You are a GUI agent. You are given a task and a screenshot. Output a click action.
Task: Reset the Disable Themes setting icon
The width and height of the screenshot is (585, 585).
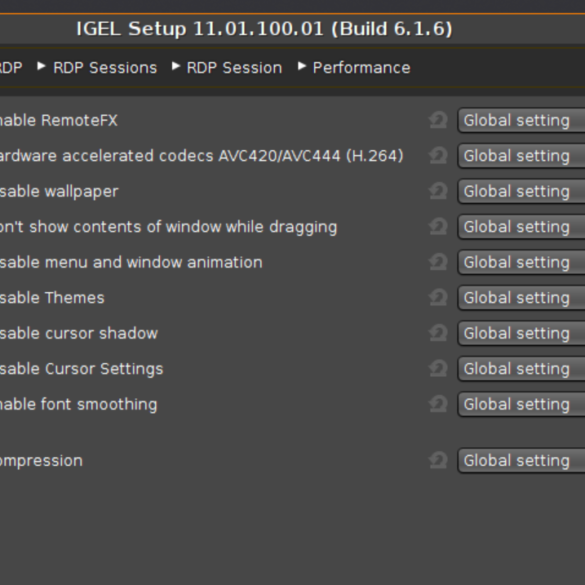click(438, 297)
